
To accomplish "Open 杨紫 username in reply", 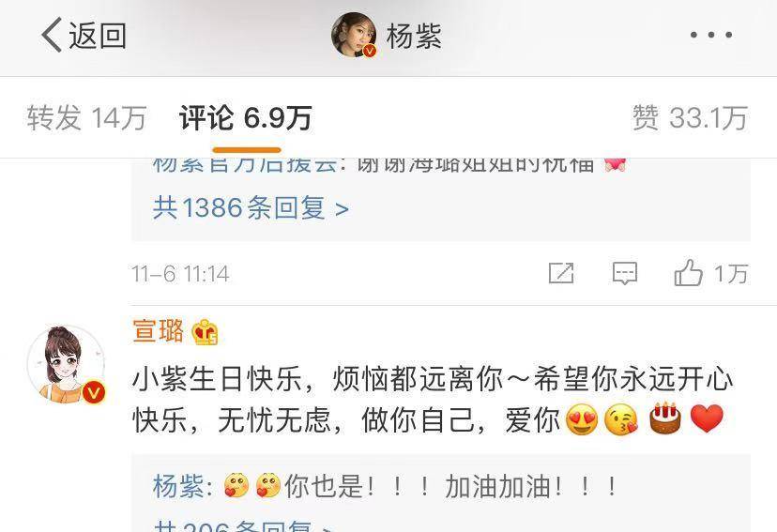I will click(x=178, y=486).
